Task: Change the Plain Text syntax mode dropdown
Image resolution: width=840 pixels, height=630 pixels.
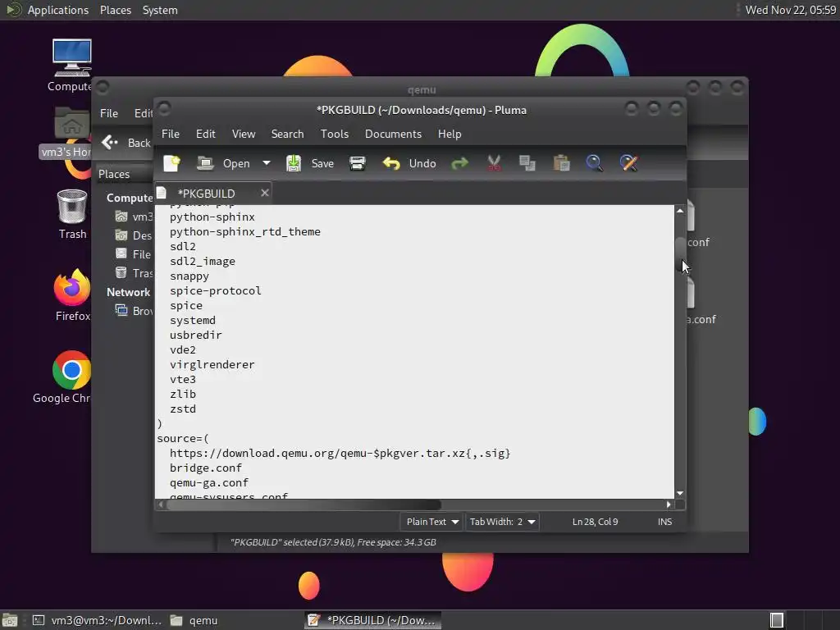Action: [431, 522]
